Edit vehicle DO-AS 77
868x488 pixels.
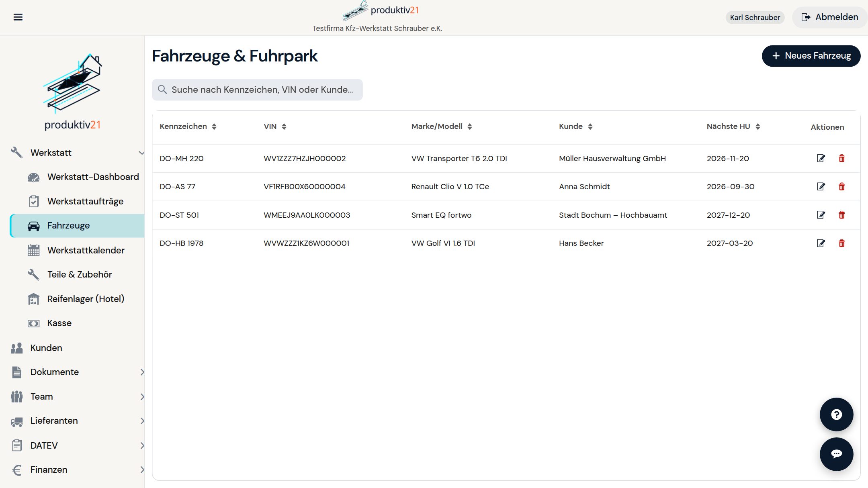821,186
